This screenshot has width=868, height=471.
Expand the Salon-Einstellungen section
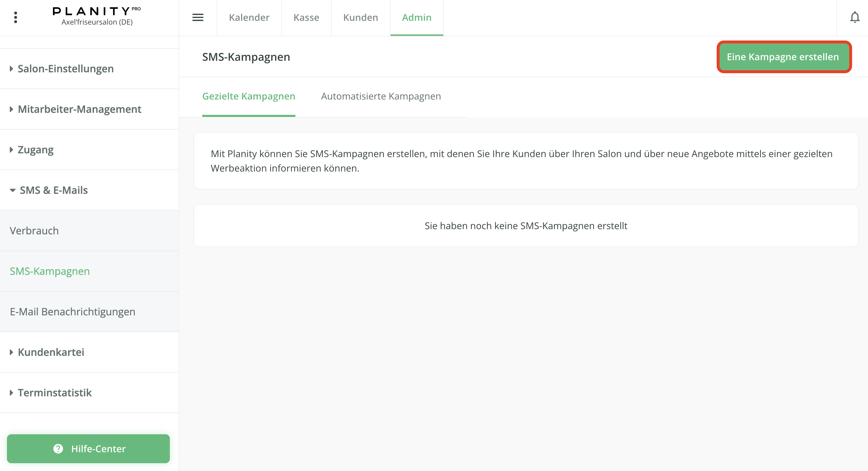coord(65,68)
